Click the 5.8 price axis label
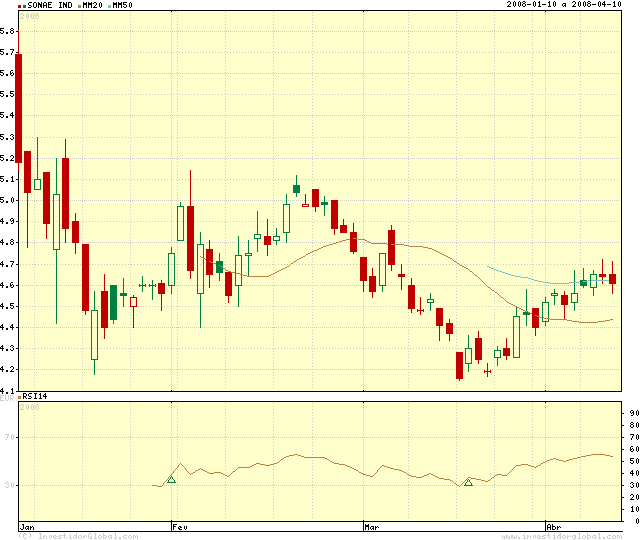Image resolution: width=640 pixels, height=540 pixels. point(7,31)
